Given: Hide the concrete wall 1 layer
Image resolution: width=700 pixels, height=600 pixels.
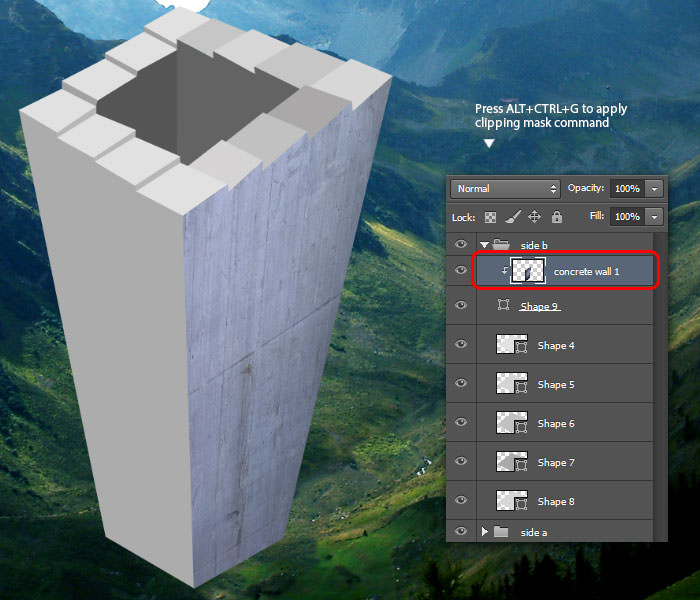Looking at the screenshot, I should [461, 271].
